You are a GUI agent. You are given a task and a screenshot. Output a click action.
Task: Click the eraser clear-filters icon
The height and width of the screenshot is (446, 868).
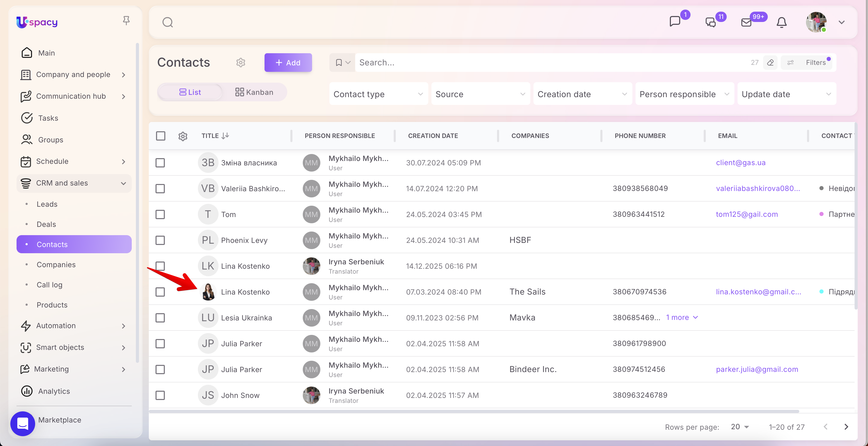pyautogui.click(x=770, y=63)
